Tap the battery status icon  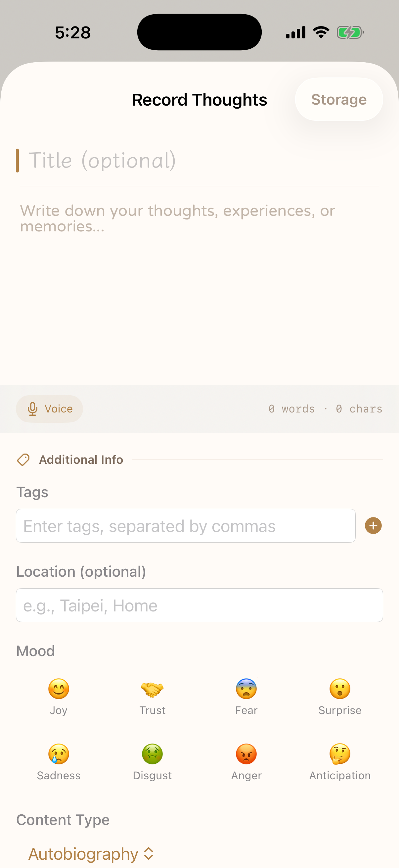pos(350,33)
